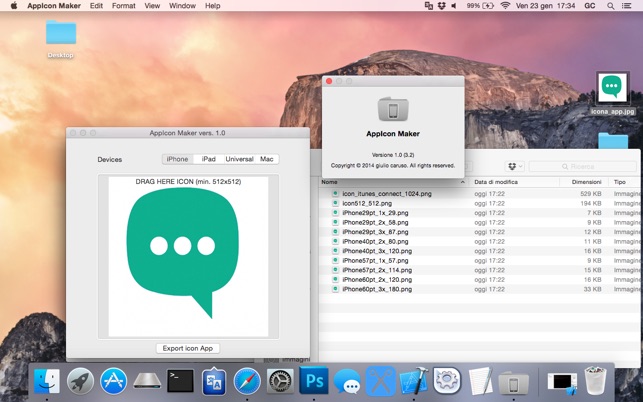643x402 pixels.
Task: Launch Xcode from the dock
Action: click(414, 381)
